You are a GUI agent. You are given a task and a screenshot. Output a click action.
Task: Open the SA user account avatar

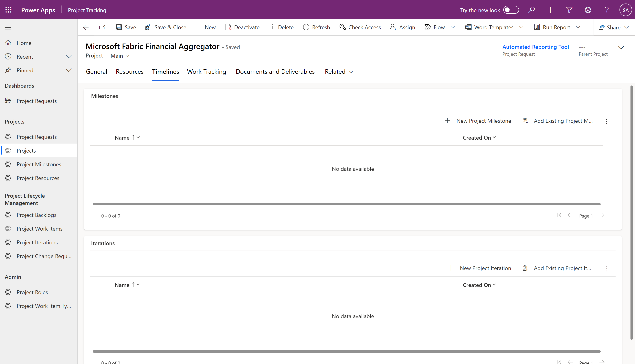[x=626, y=10]
